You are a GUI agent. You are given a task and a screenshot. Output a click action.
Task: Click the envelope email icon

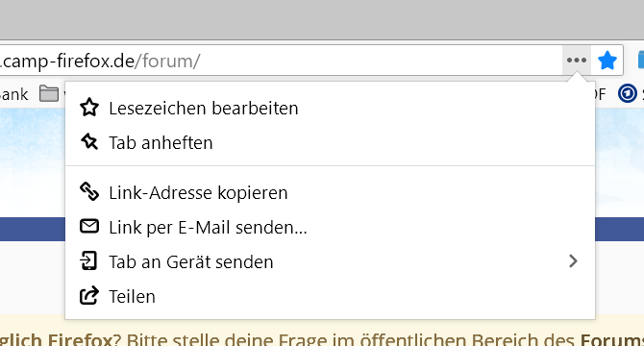(89, 226)
